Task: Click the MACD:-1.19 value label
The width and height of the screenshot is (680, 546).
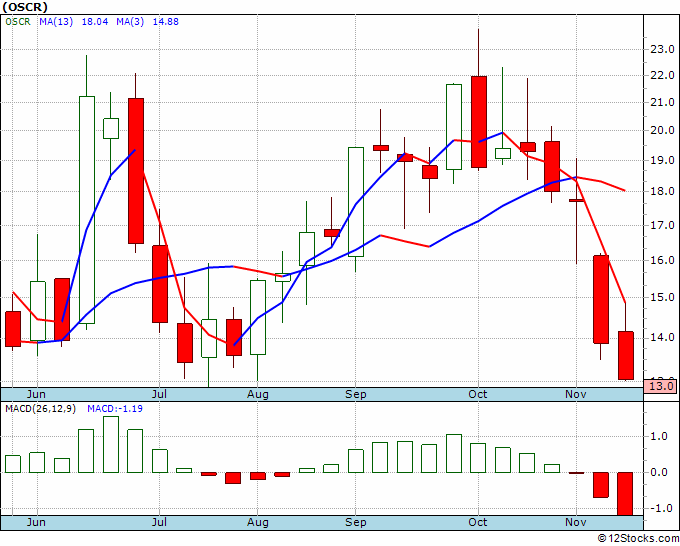Action: click(115, 409)
